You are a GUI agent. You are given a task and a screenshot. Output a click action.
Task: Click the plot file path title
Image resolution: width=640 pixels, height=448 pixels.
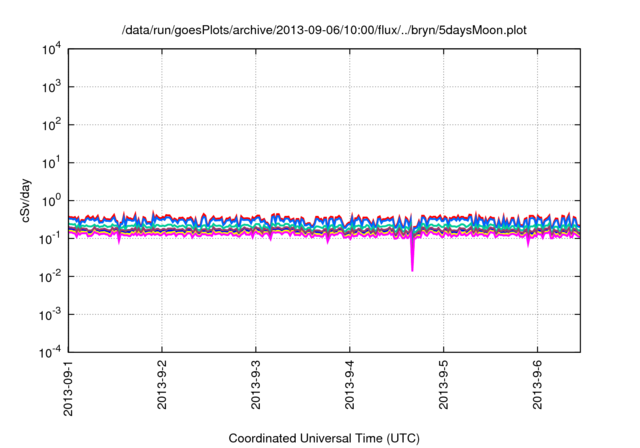(x=324, y=30)
